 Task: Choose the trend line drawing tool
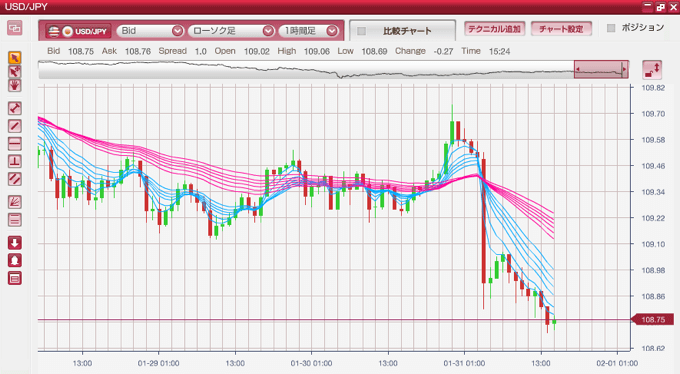(14, 126)
